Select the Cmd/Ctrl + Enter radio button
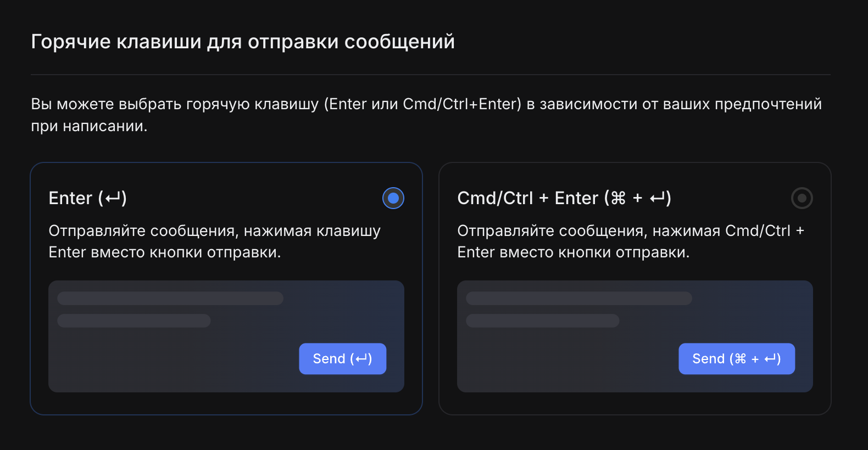The image size is (868, 450). pyautogui.click(x=802, y=198)
